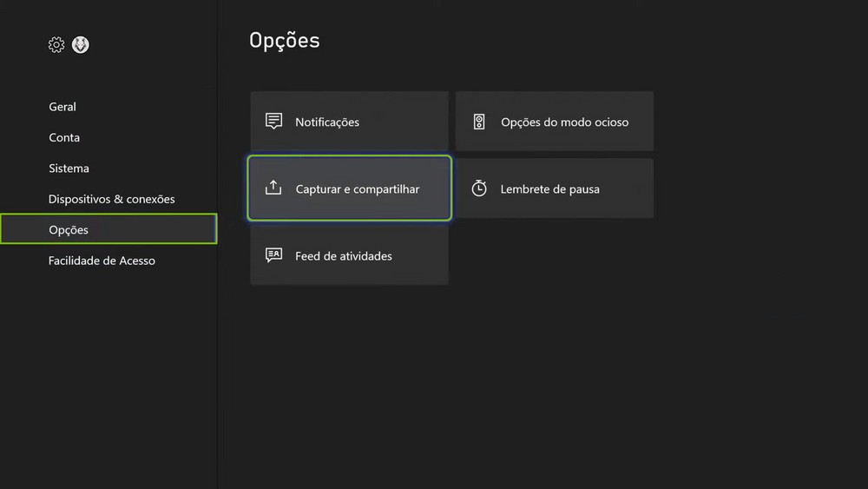Click the Feed de atividades chat icon
Viewport: 868px width, 489px height.
point(273,255)
